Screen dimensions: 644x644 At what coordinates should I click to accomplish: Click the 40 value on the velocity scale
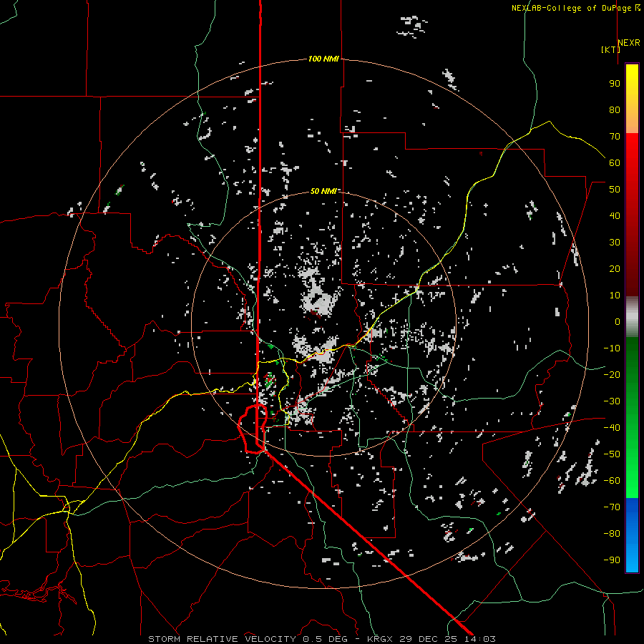(x=615, y=215)
